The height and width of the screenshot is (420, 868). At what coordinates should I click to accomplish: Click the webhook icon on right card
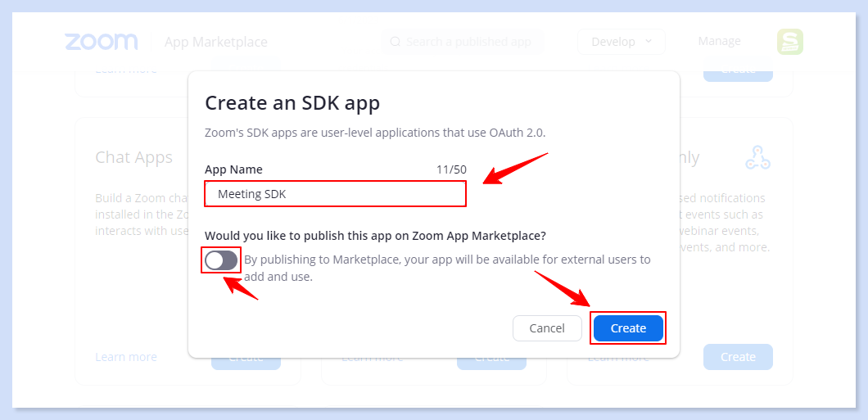[x=757, y=157]
